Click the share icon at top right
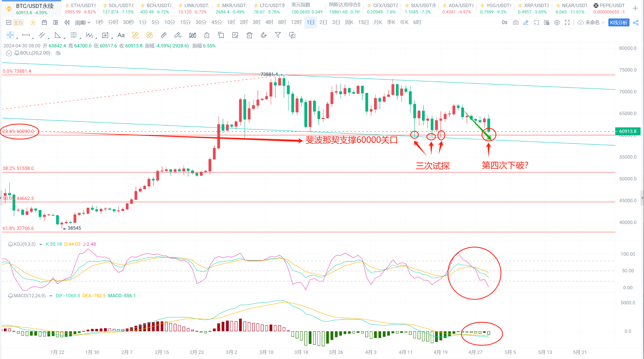Image resolution: width=644 pixels, height=359 pixels. pos(636,22)
